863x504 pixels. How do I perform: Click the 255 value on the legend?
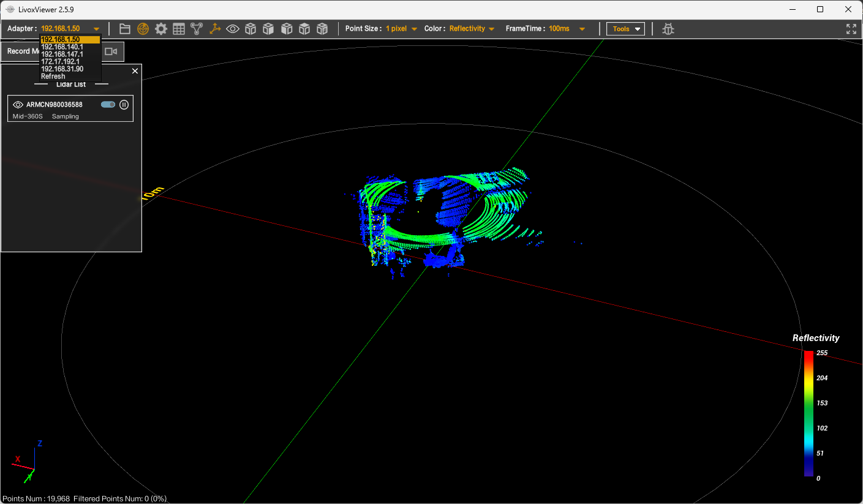(822, 353)
